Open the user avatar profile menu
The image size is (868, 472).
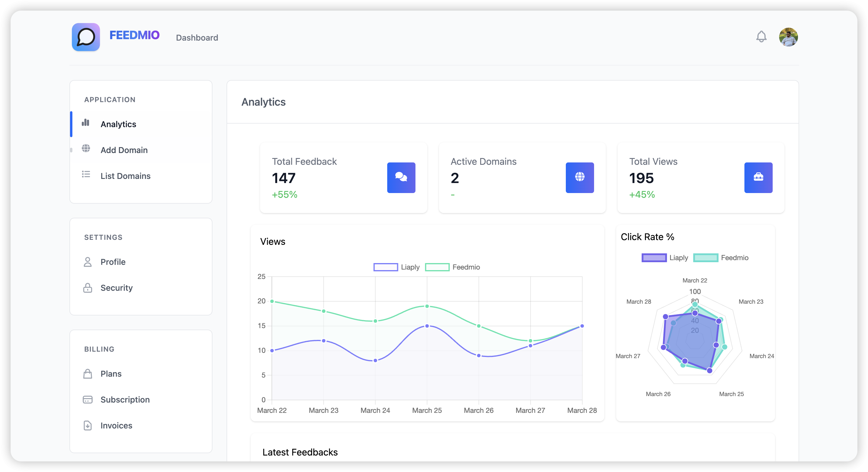coord(788,37)
